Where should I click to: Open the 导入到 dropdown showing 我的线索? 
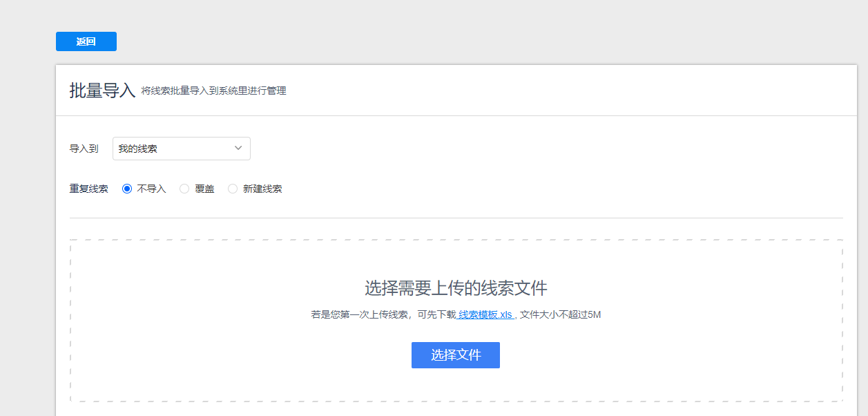click(x=182, y=149)
